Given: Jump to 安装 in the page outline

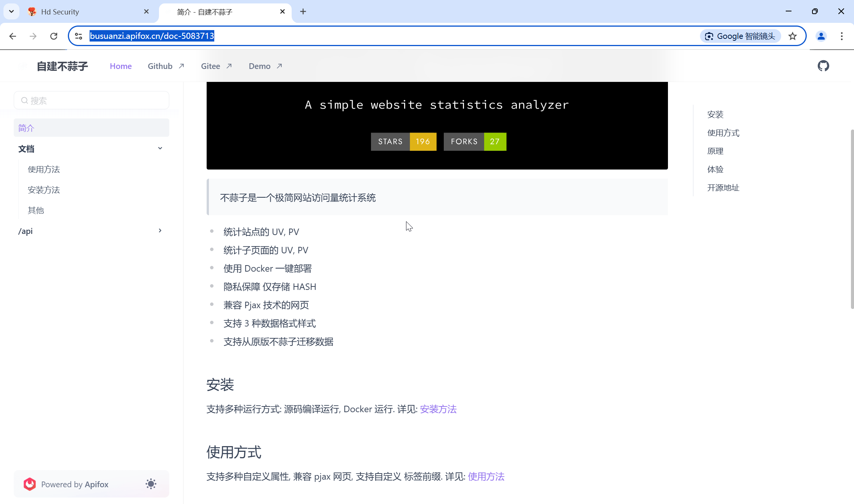Looking at the screenshot, I should tap(715, 115).
